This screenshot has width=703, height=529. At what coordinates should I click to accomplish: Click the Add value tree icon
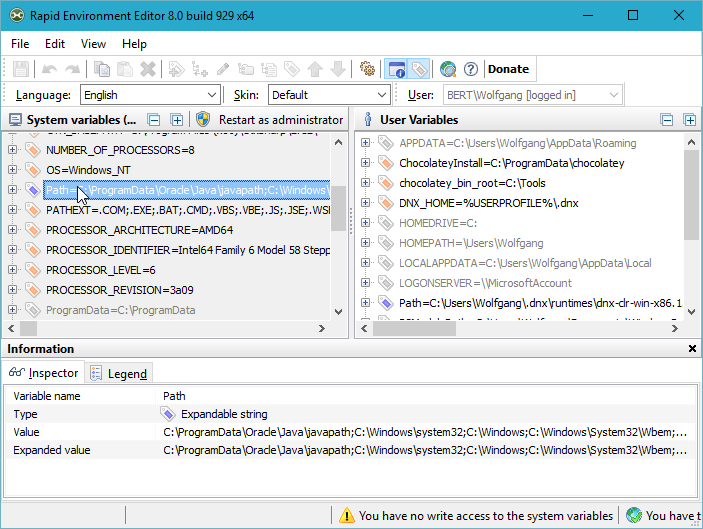tap(200, 69)
